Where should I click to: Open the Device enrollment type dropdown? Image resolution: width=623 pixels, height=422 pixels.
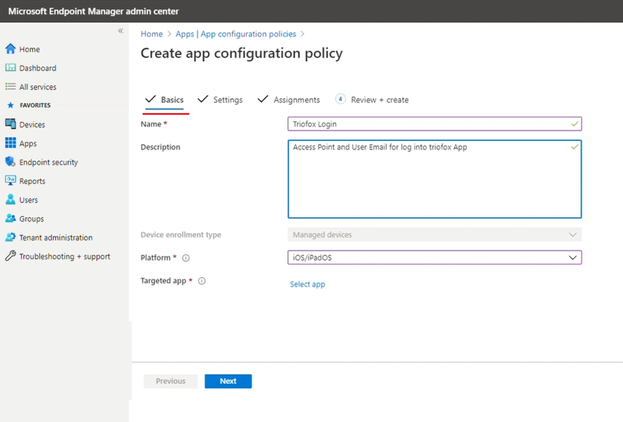[435, 235]
